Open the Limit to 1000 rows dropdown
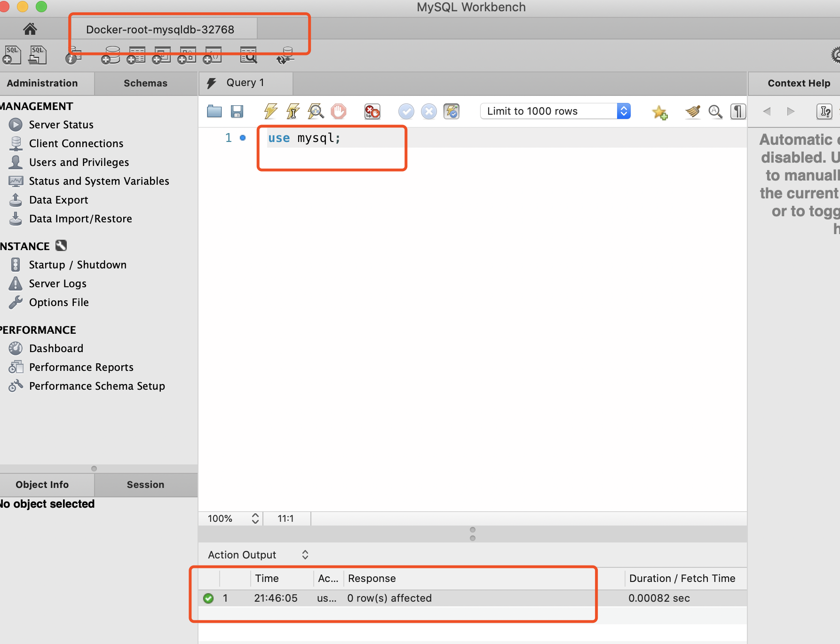This screenshot has height=644, width=840. [555, 111]
